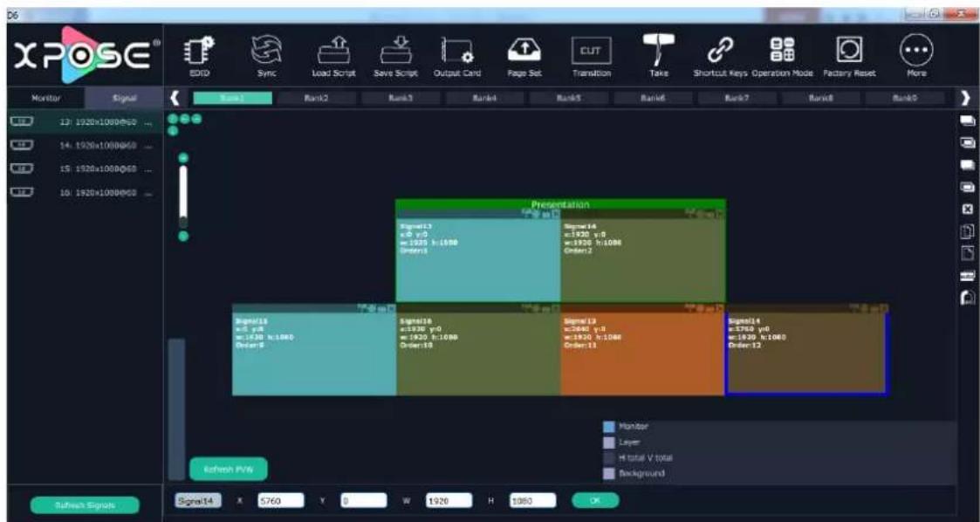Click the X delete-layer icon in right sidebar
The image size is (980, 522).
(967, 209)
